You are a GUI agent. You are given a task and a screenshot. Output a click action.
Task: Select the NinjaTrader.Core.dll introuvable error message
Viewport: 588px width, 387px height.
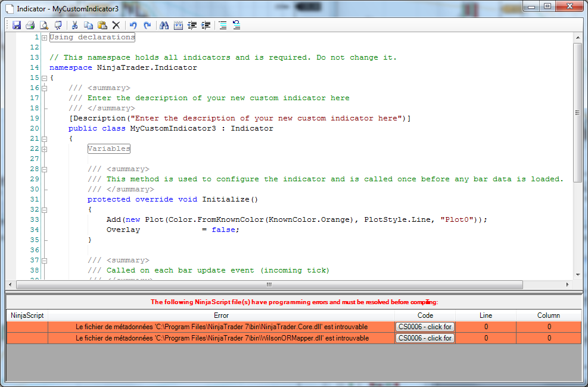222,327
